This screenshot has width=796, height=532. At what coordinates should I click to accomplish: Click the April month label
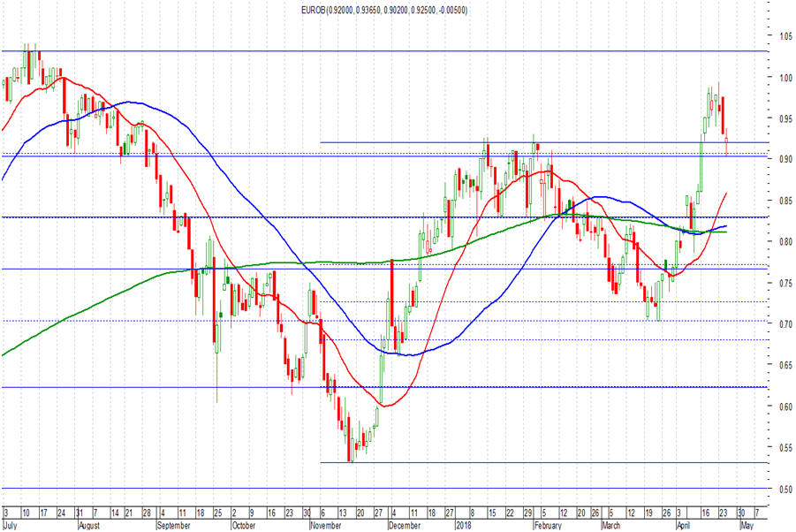(x=683, y=526)
